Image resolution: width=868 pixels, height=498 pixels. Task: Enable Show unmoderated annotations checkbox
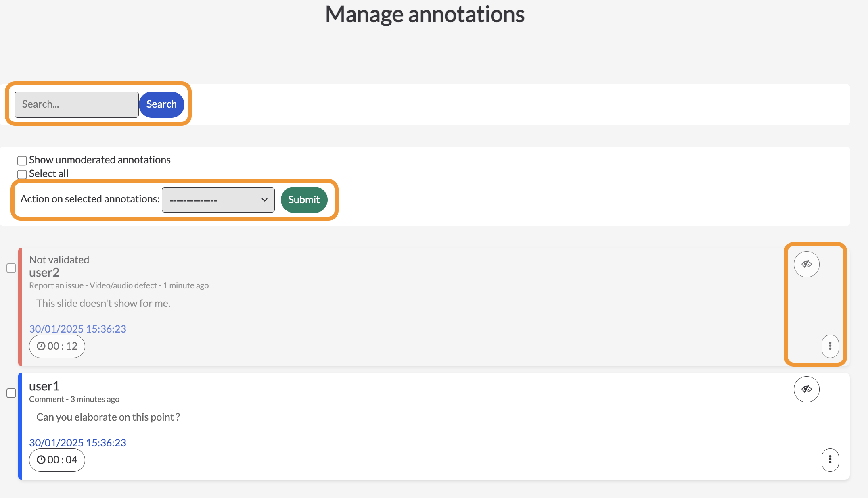[22, 160]
